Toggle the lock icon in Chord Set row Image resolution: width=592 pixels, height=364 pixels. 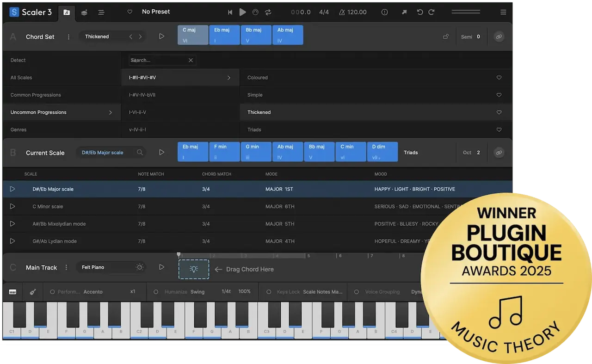[446, 37]
